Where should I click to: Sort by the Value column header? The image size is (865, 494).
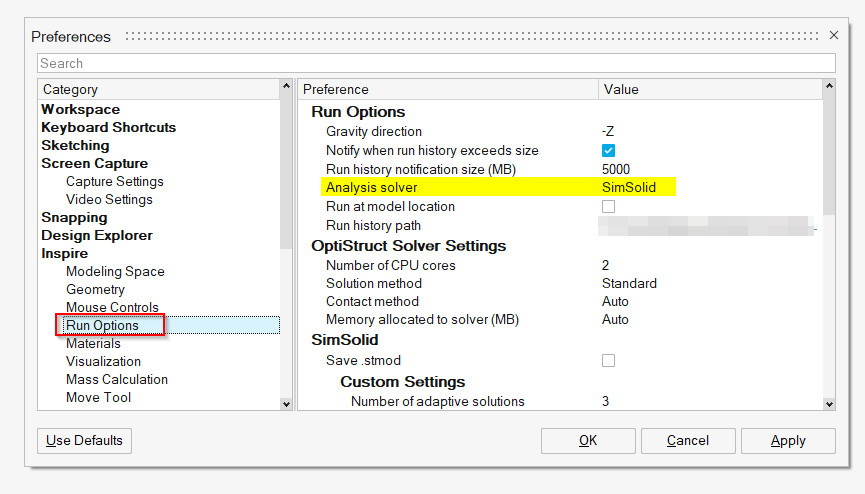[x=709, y=89]
